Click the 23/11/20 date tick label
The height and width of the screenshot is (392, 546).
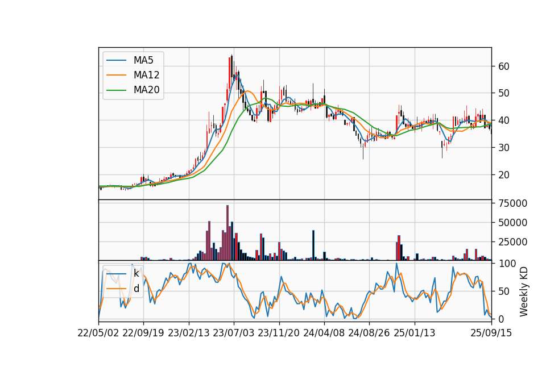tap(279, 333)
